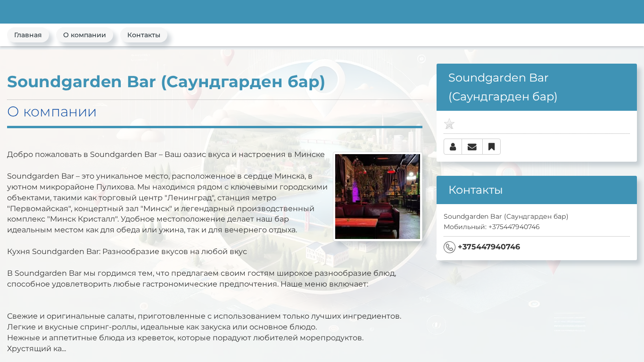
Task: Open the Контакты menu item
Action: coord(144,35)
